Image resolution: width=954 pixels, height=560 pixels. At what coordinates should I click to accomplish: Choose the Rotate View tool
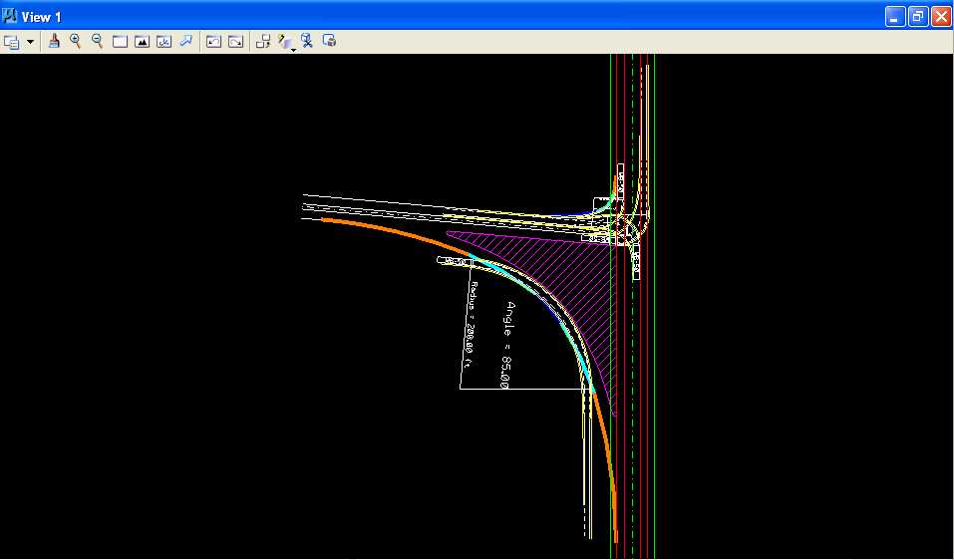(x=163, y=42)
